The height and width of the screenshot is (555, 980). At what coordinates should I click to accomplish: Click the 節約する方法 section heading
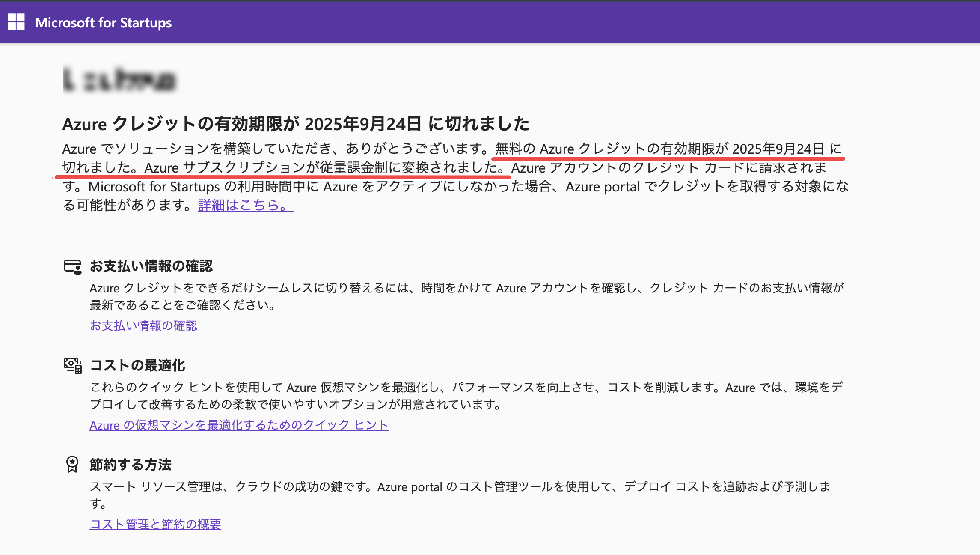point(131,465)
